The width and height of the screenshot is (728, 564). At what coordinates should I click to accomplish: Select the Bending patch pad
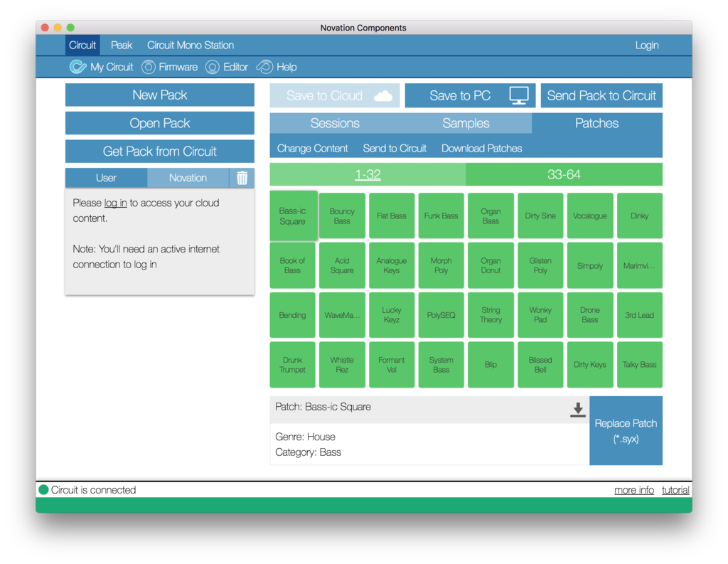[x=292, y=315]
